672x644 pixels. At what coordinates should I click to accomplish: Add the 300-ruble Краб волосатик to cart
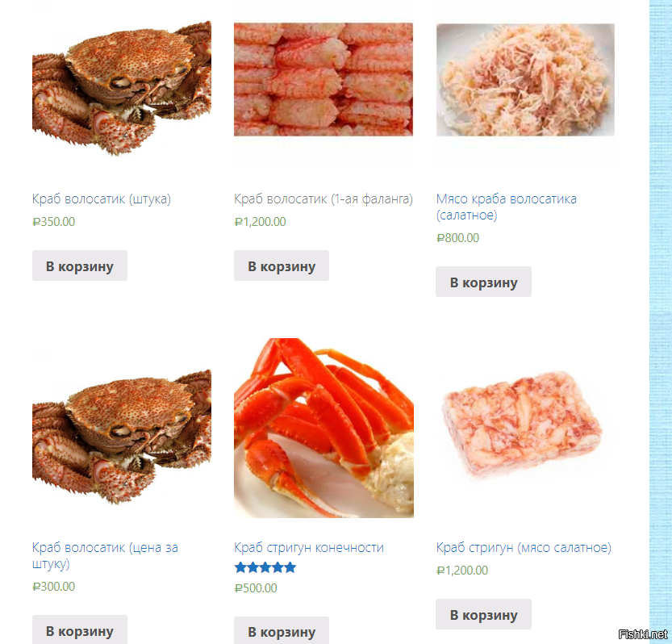tap(80, 629)
